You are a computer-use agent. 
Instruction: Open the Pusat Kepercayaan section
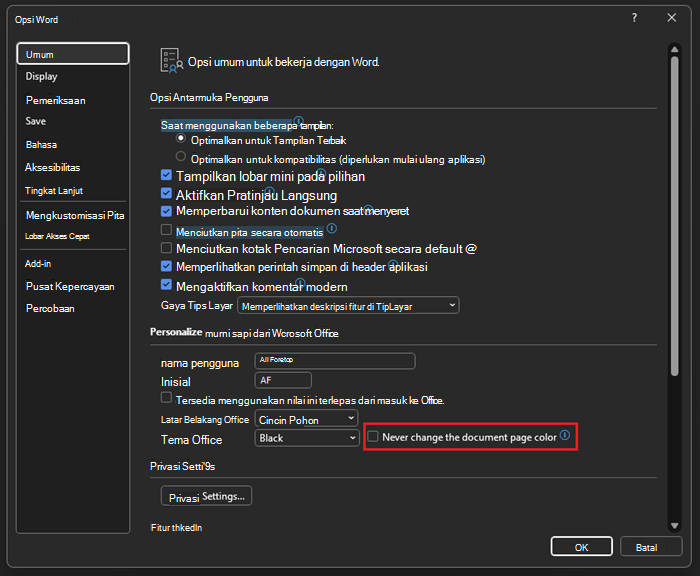click(x=70, y=286)
